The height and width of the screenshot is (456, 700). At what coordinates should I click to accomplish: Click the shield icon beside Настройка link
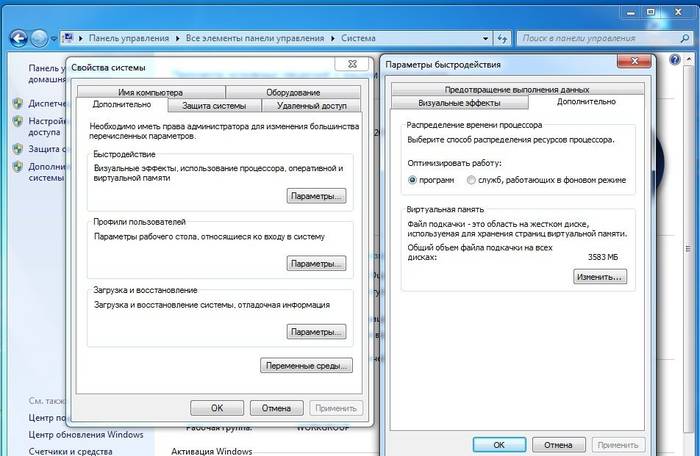click(x=18, y=120)
